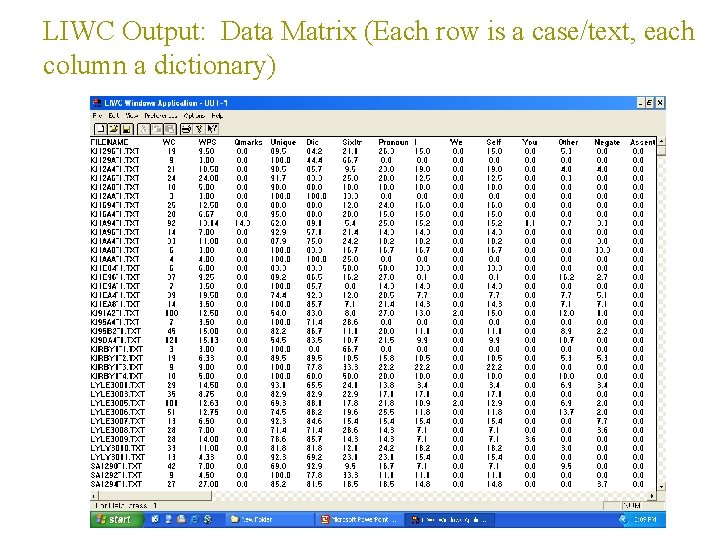Click the FILENAME column header
This screenshot has height=540, width=720.
(109, 142)
